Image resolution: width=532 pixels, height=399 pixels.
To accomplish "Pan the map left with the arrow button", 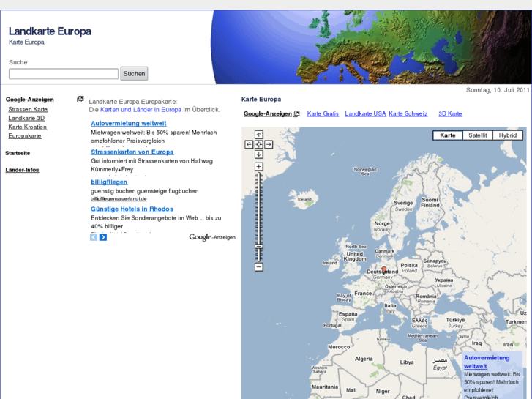I will coord(249,144).
